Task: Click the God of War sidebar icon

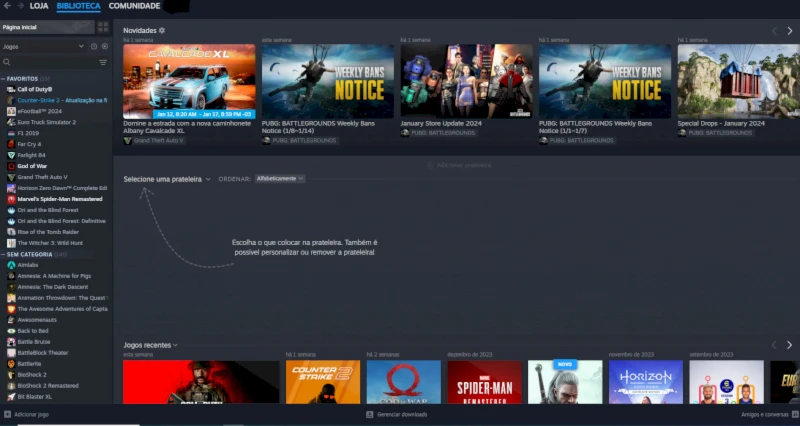Action: [x=11, y=166]
